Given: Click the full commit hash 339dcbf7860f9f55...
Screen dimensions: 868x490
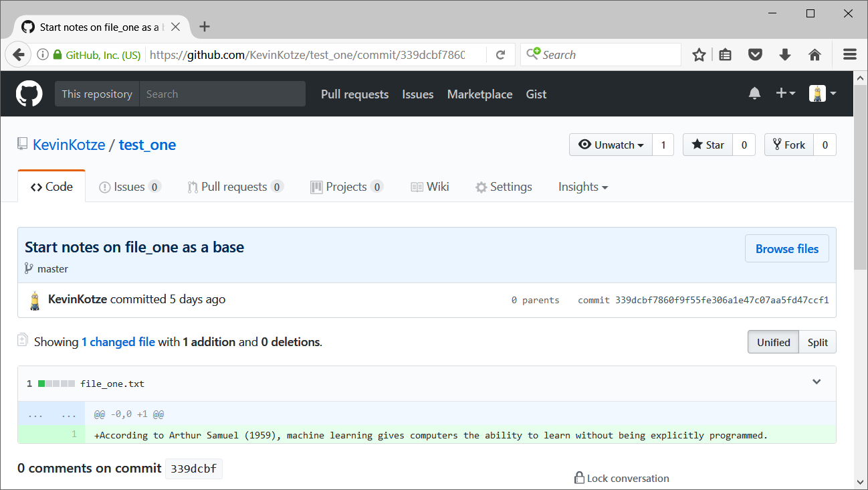Looking at the screenshot, I should [722, 300].
